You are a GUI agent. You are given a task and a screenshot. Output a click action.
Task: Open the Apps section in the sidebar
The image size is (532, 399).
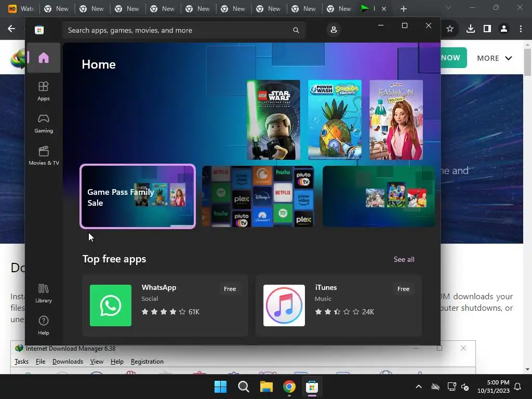[x=44, y=91]
